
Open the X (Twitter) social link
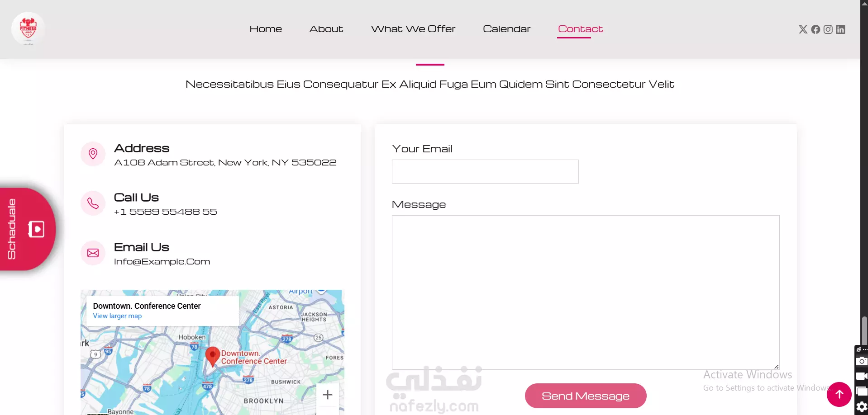pyautogui.click(x=803, y=29)
